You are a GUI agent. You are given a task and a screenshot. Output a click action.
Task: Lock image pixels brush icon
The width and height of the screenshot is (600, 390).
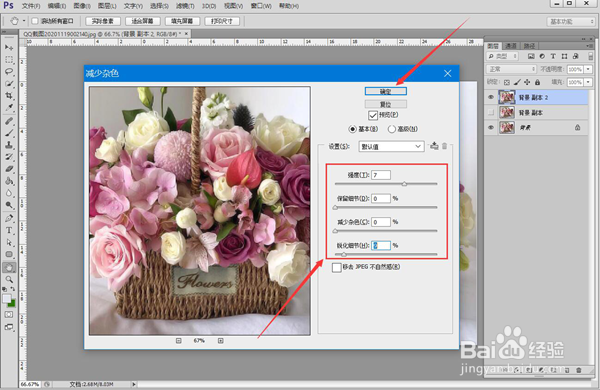pyautogui.click(x=517, y=82)
